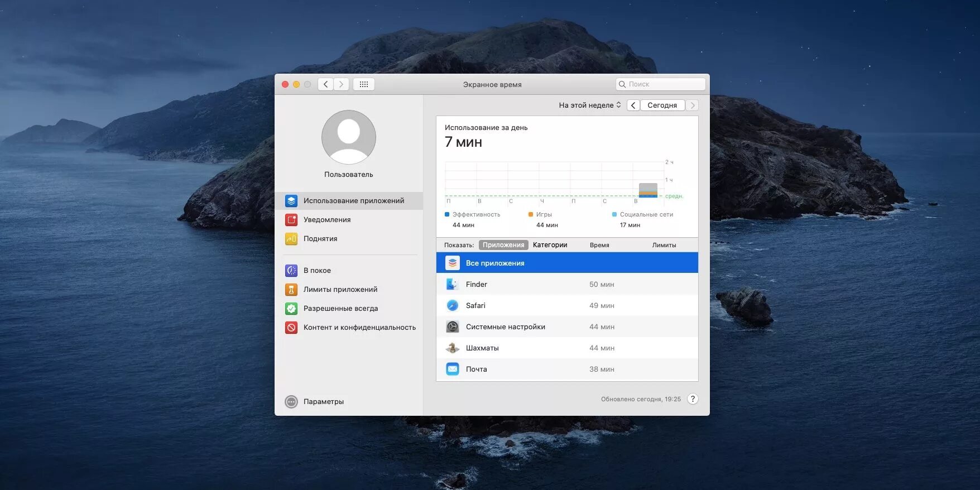Click Параметры label at sidebar bottom

tap(324, 402)
